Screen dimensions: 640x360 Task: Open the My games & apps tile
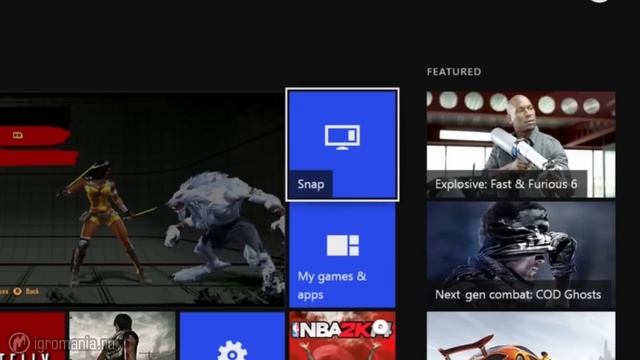342,255
